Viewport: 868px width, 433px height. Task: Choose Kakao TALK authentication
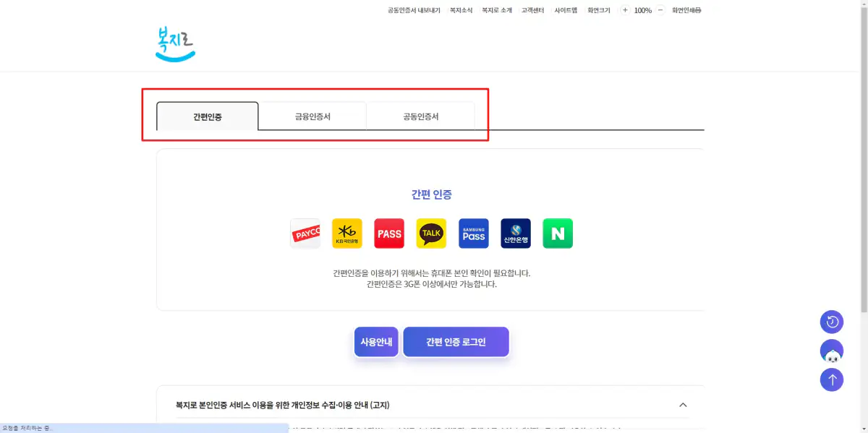coord(431,233)
